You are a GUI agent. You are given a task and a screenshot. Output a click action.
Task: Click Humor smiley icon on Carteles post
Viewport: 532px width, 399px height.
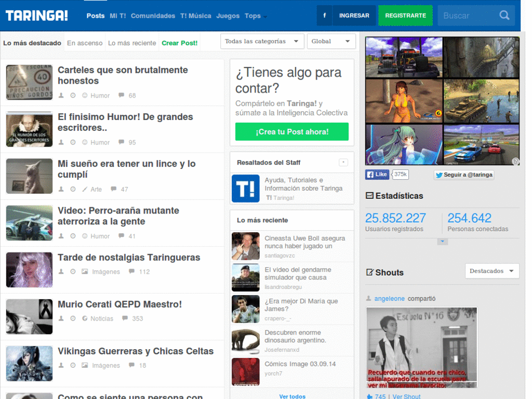point(85,96)
